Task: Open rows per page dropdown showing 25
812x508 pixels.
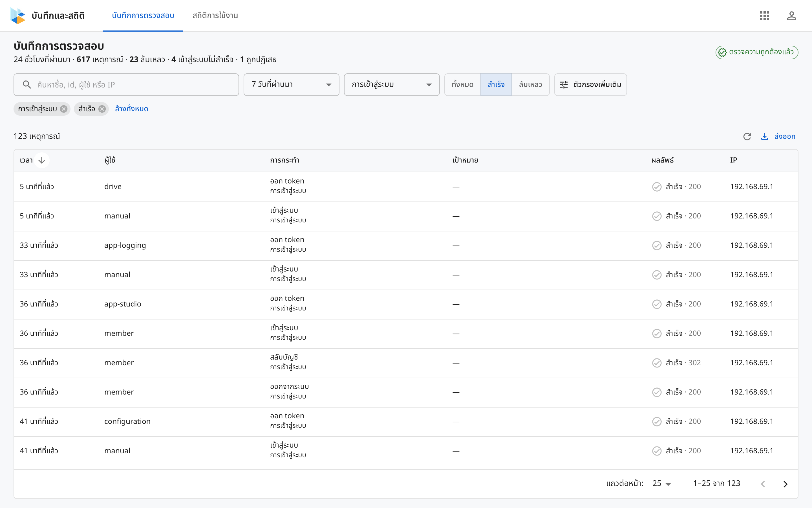Action: click(x=661, y=483)
